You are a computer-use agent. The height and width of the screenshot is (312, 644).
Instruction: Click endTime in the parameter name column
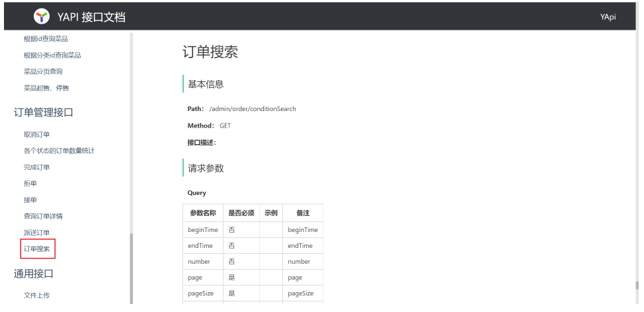pos(200,245)
